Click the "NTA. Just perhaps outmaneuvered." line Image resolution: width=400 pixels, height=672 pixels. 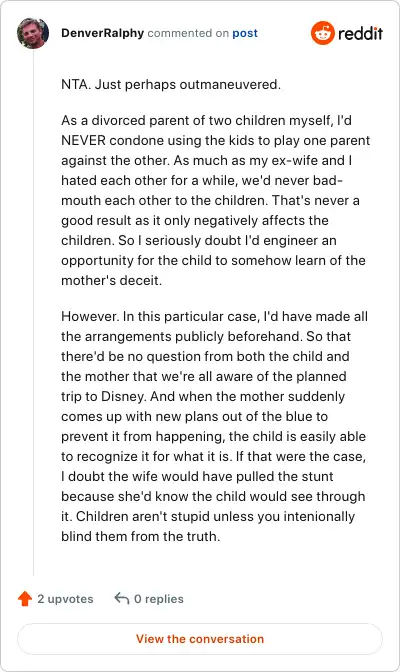pos(171,84)
